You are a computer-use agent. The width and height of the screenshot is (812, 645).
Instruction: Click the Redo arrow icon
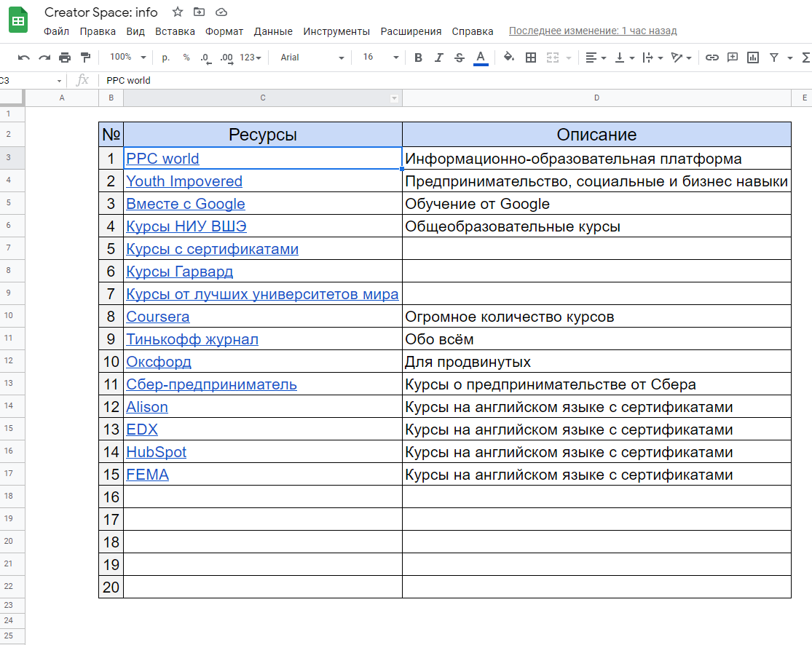[44, 58]
